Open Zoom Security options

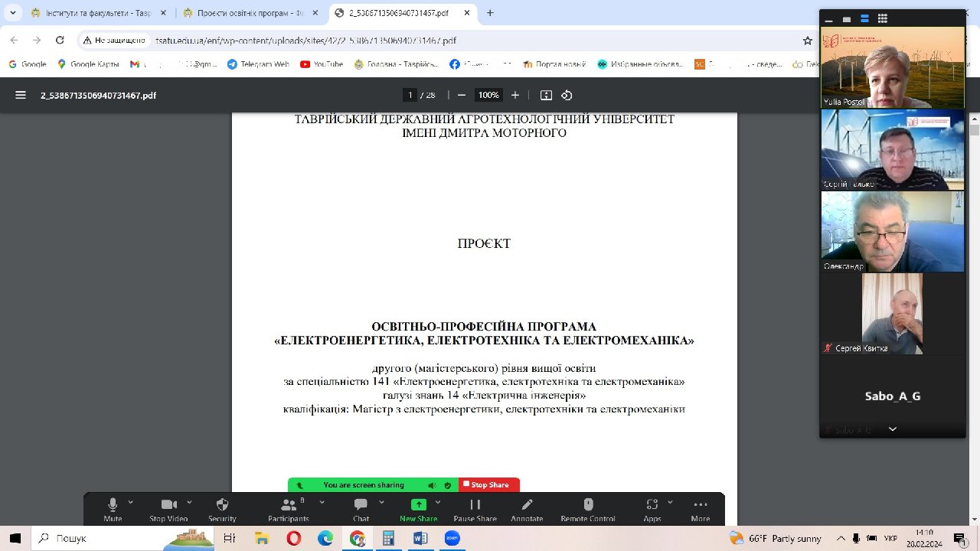[222, 509]
